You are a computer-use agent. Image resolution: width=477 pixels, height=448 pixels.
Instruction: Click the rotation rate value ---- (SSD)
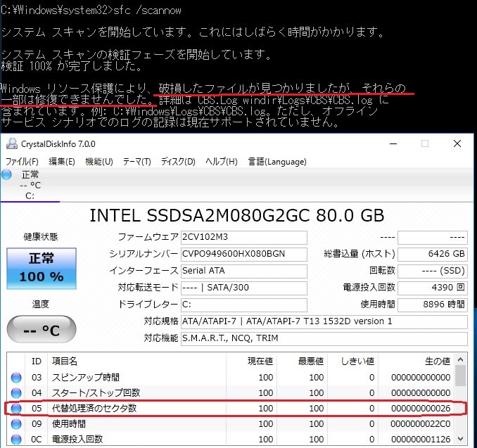point(433,271)
